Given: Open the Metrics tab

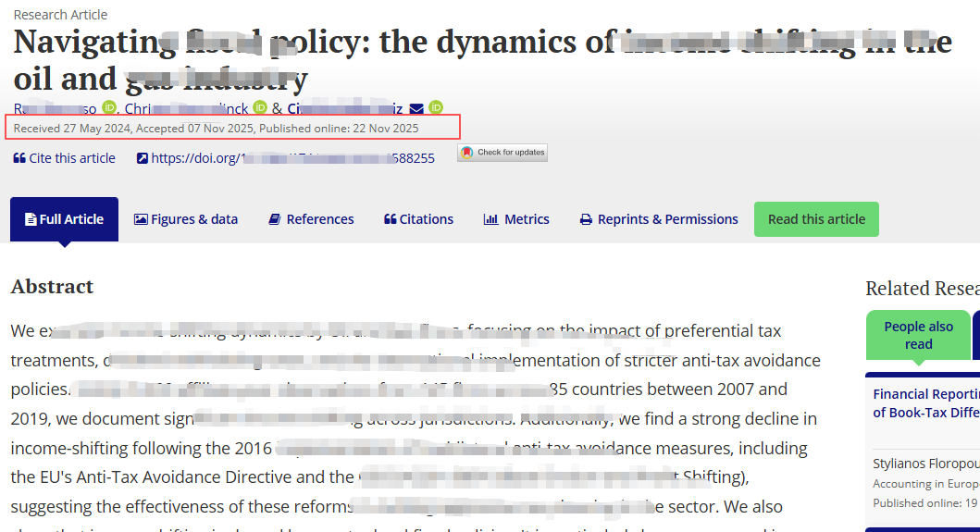Looking at the screenshot, I should (x=516, y=219).
